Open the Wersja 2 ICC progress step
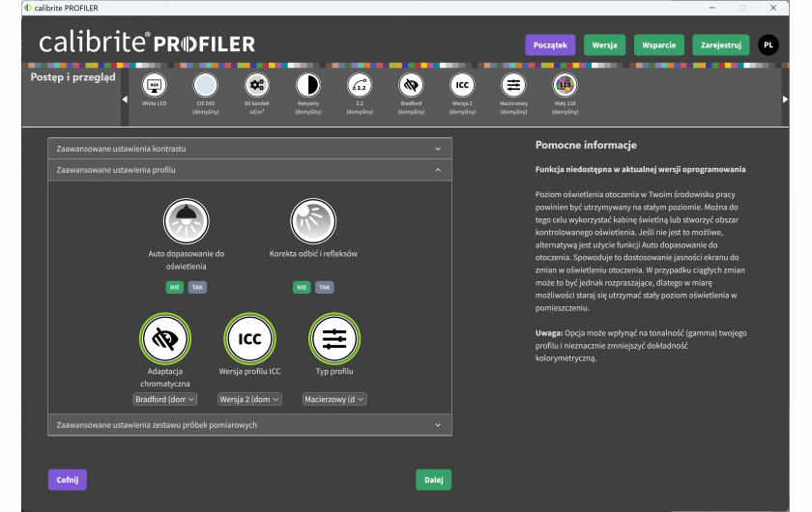Image resolution: width=812 pixels, height=512 pixels. click(462, 85)
